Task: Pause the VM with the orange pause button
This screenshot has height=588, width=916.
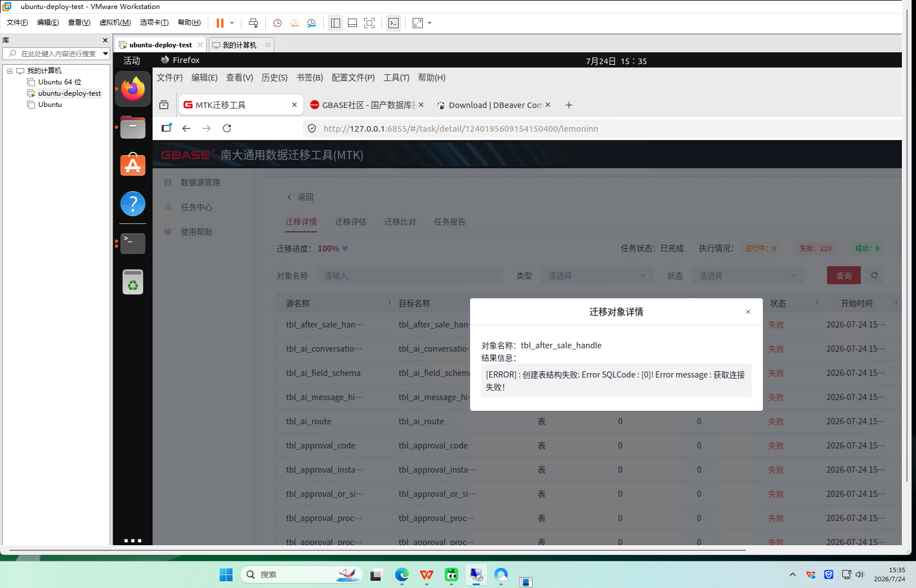Action: coord(220,23)
